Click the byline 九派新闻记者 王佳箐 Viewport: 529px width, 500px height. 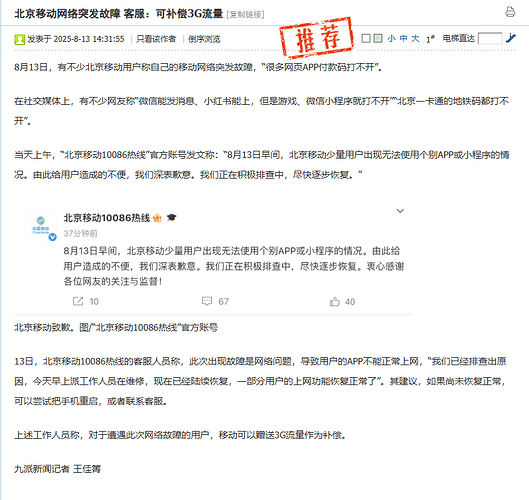[57, 469]
